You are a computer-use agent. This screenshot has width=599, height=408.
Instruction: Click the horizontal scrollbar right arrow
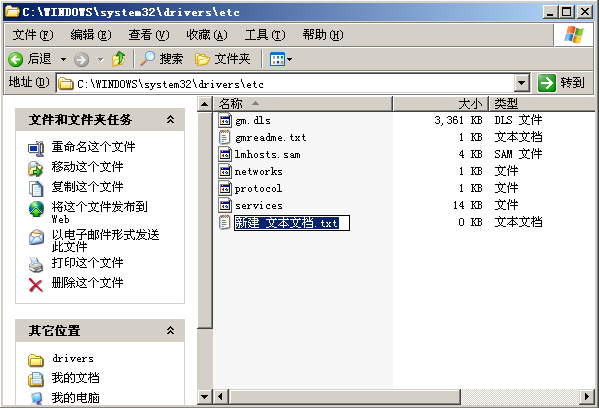pyautogui.click(x=586, y=397)
